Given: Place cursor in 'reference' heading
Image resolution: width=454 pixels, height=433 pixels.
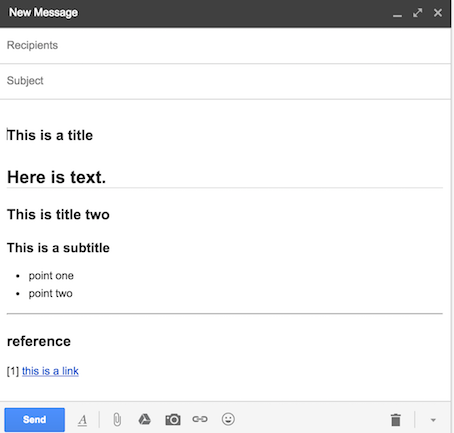Looking at the screenshot, I should pos(39,341).
